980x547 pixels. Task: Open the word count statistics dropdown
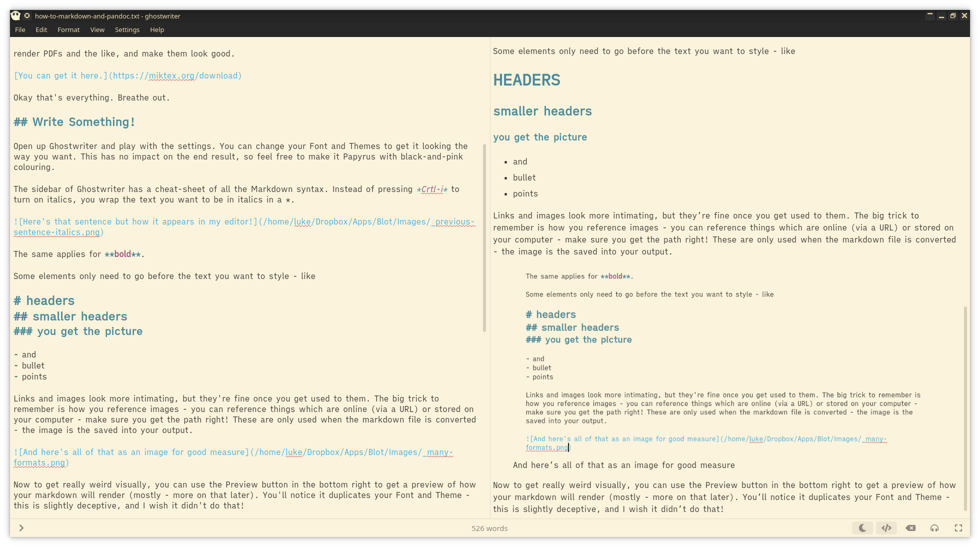[x=489, y=528]
